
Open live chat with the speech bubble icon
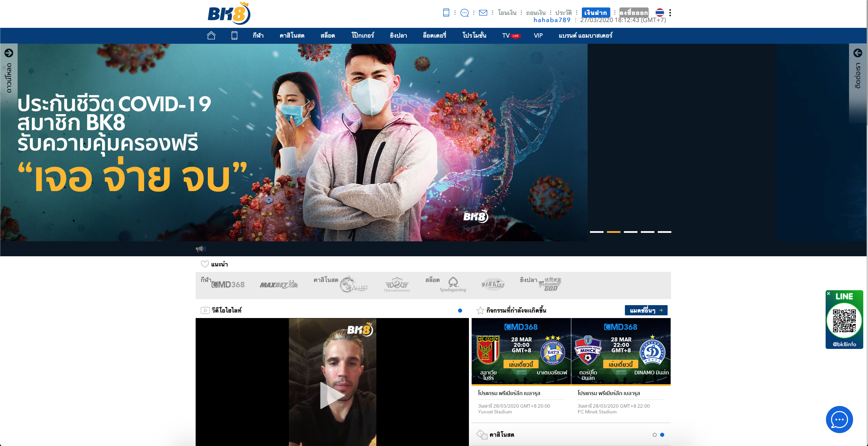click(839, 420)
